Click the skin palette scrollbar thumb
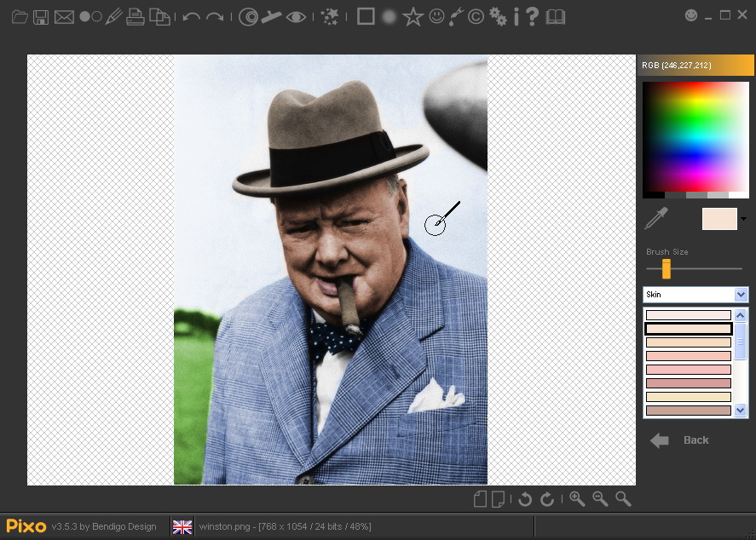756x540 pixels. click(x=741, y=341)
